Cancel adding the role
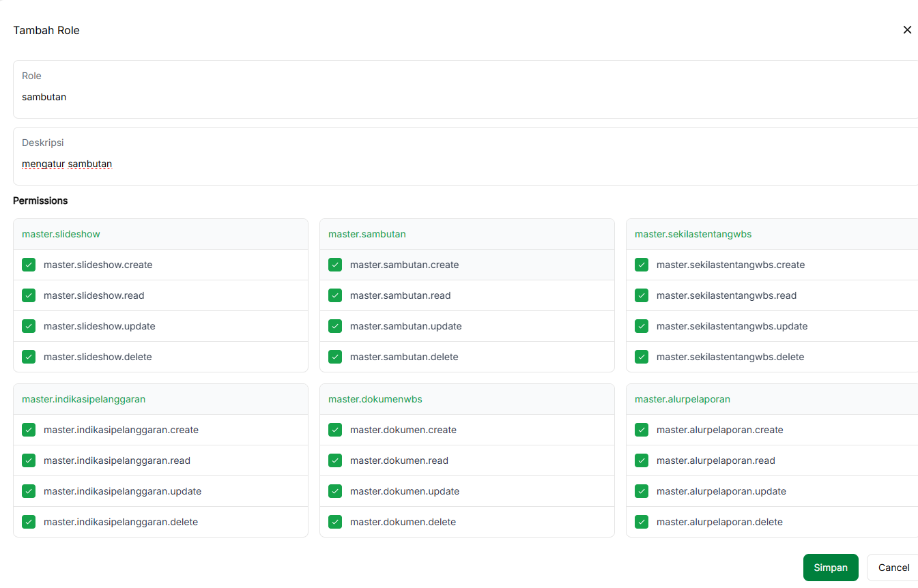The width and height of the screenshot is (918, 588). point(893,568)
